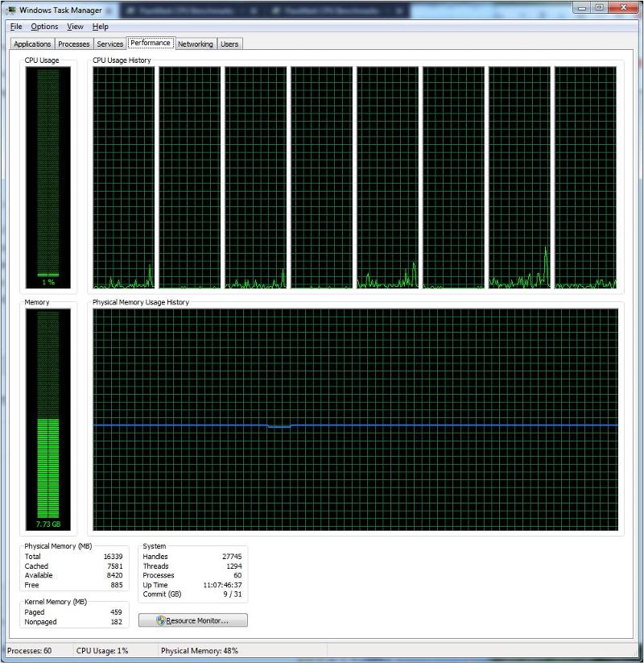Open the Help menu
This screenshot has width=644, height=663.
coord(101,26)
